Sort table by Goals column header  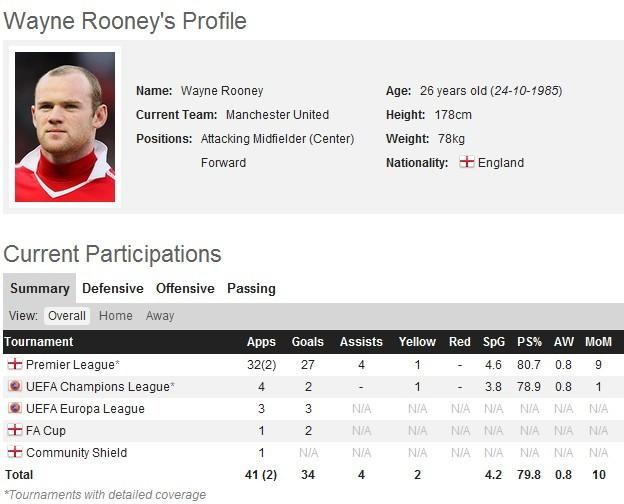[x=307, y=342]
